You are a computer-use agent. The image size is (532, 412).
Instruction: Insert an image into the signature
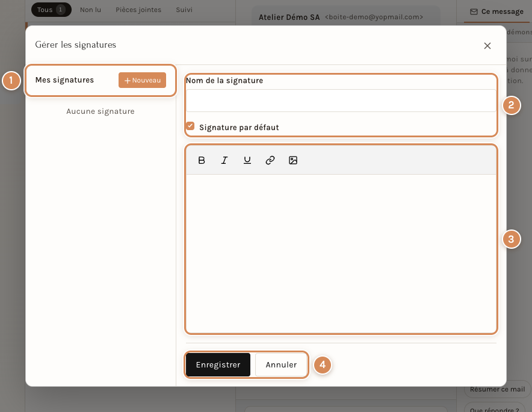[293, 160]
